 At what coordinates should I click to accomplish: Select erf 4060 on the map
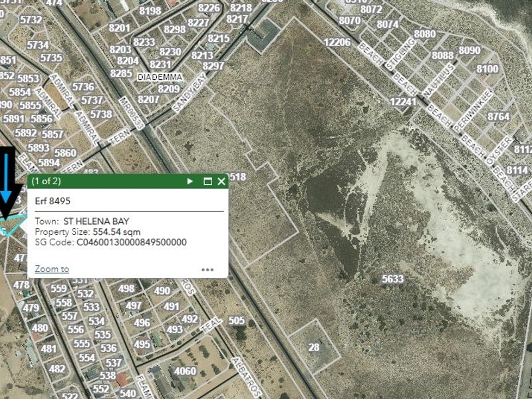pos(184,371)
